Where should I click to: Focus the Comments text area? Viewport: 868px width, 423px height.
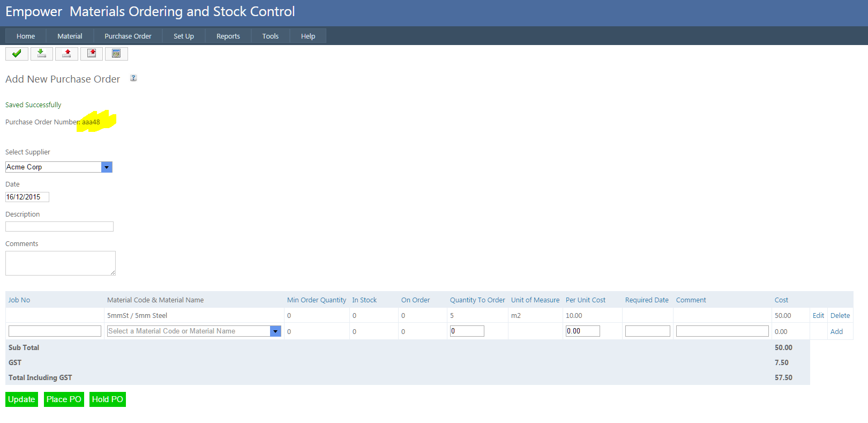(x=61, y=263)
